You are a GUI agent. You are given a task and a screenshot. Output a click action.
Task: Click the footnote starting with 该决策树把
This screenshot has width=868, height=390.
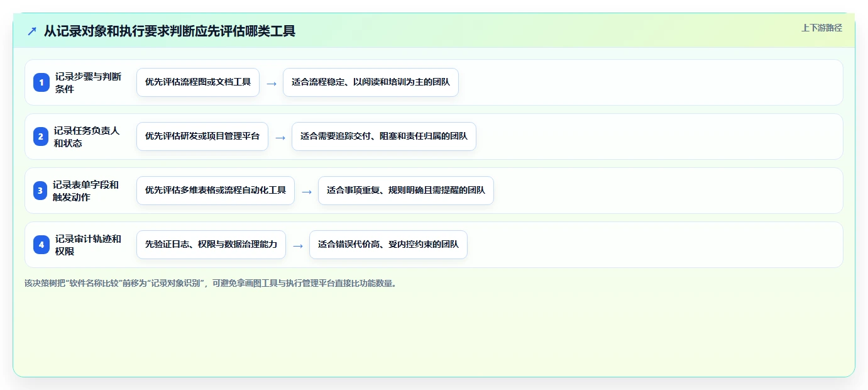point(211,283)
